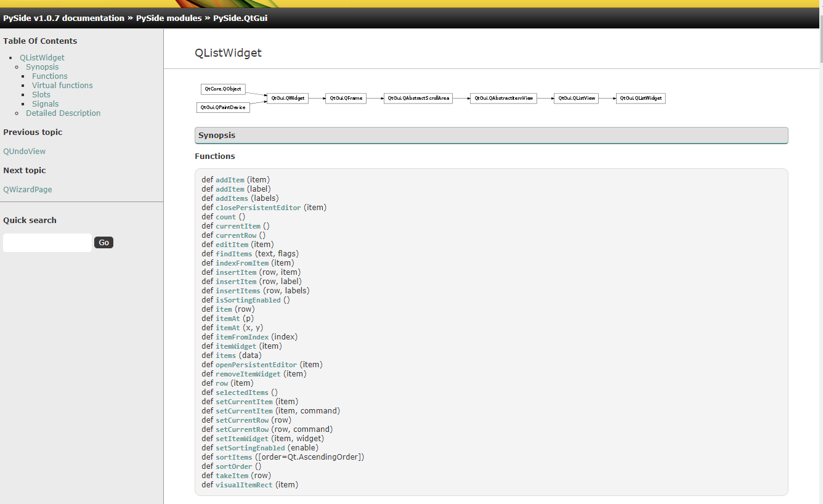Jump to the Synopsis section from the sidebar
823x504 pixels.
coord(42,67)
